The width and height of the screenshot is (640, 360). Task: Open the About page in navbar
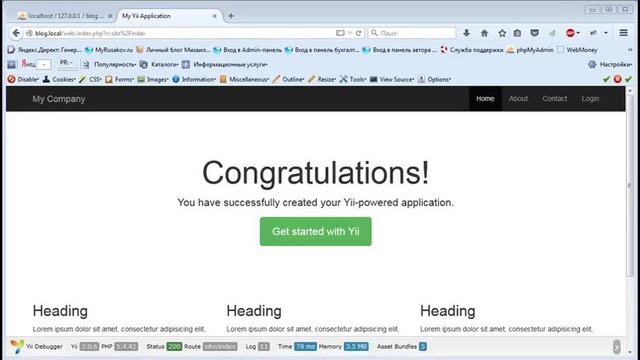pos(518,99)
